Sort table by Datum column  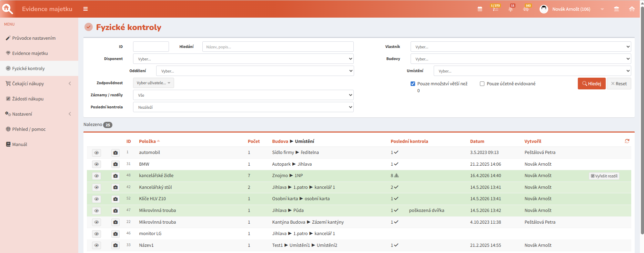[x=477, y=141]
